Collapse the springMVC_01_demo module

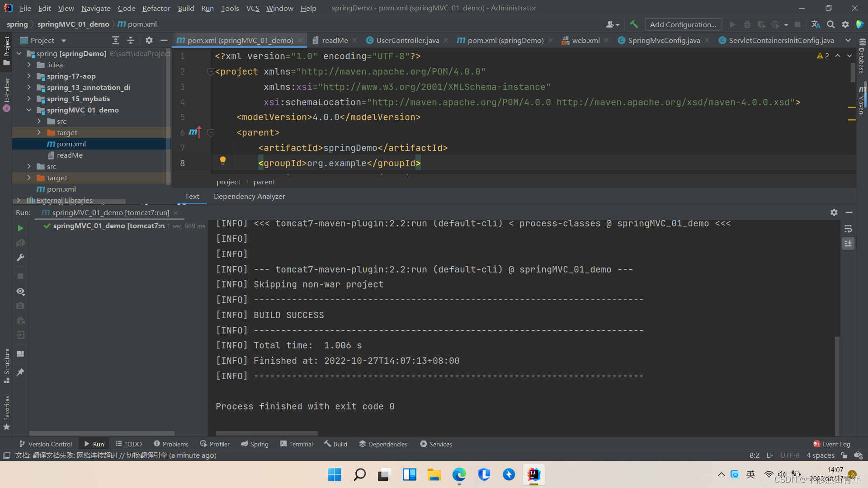click(x=29, y=110)
